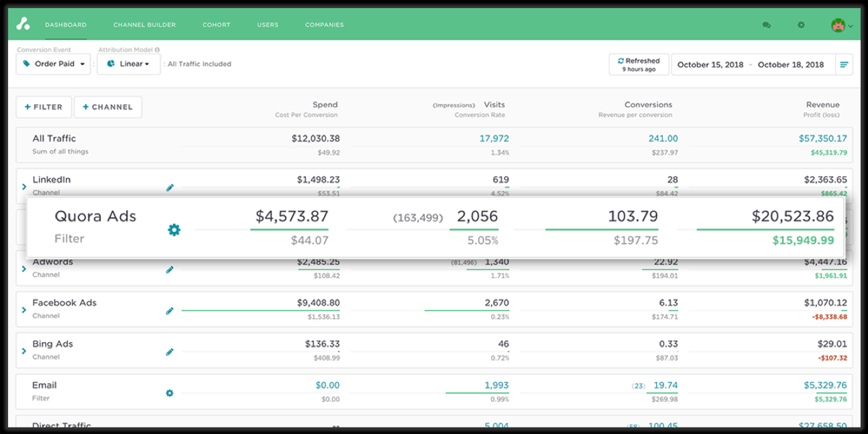The image size is (868, 434).
Task: Open the Order Paid conversion event dropdown
Action: point(53,64)
